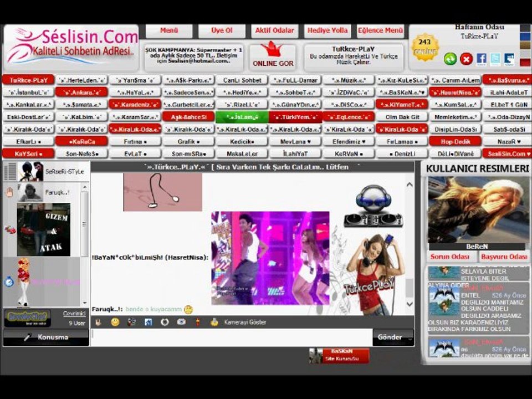
Task: Click the hand icon next to Faruqk..!
Action: (9, 192)
